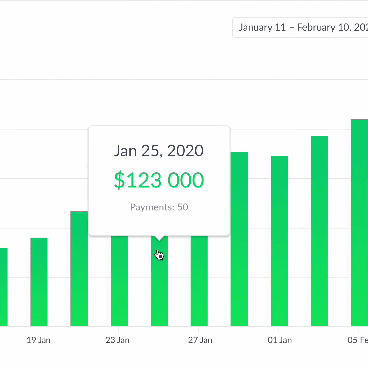
Task: Select the bar above the 27 Jan label
Action: [x=199, y=281]
